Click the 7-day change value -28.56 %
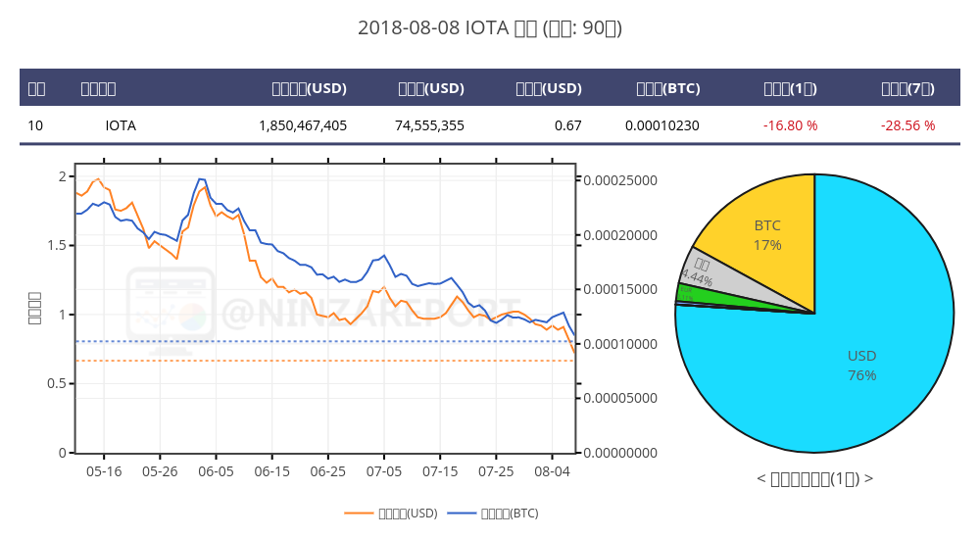 point(907,125)
